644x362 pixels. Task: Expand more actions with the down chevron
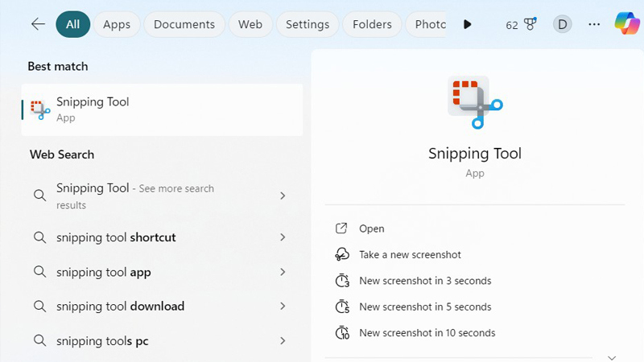coord(612,358)
